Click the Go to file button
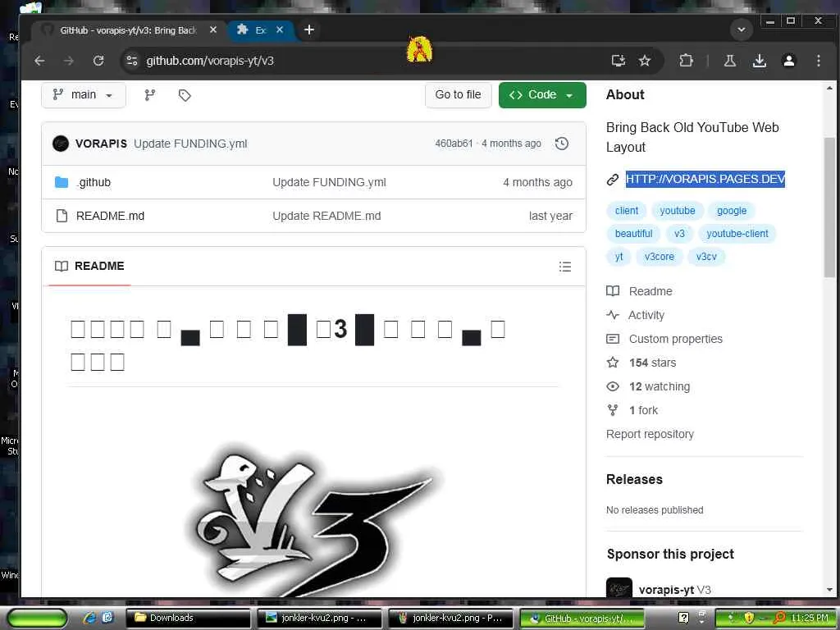The height and width of the screenshot is (630, 840). pos(458,95)
